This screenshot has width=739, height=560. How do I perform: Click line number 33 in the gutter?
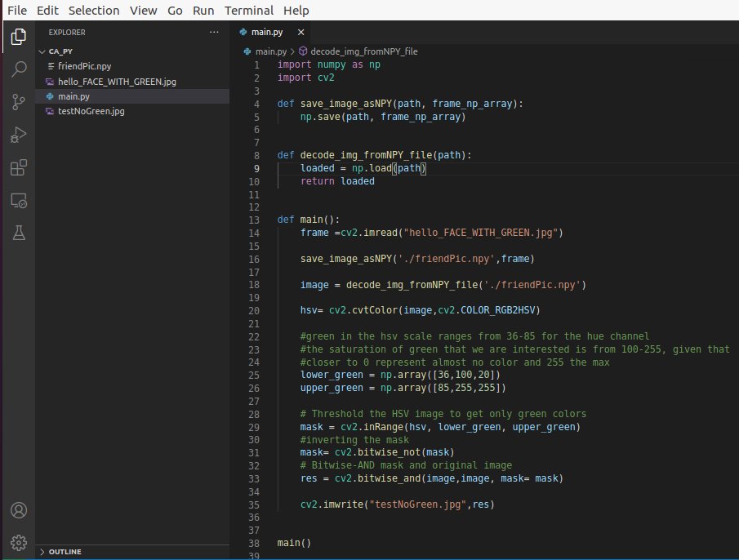[x=254, y=479]
